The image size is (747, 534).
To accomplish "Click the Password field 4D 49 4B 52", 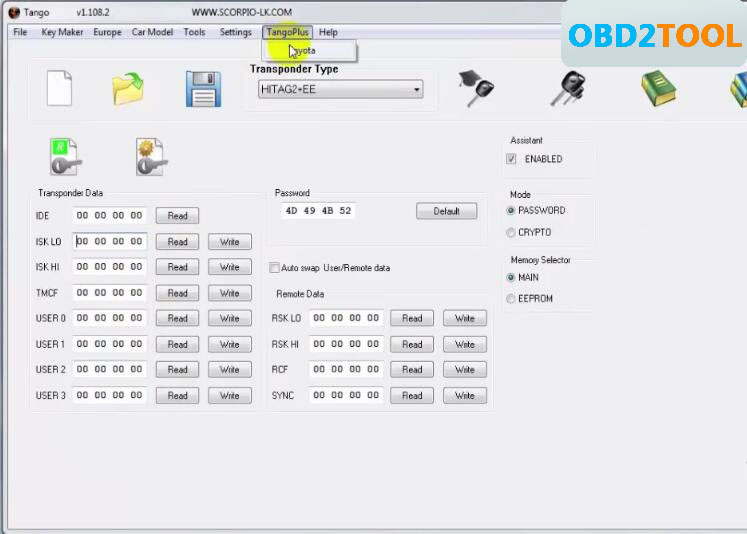I will pyautogui.click(x=318, y=211).
